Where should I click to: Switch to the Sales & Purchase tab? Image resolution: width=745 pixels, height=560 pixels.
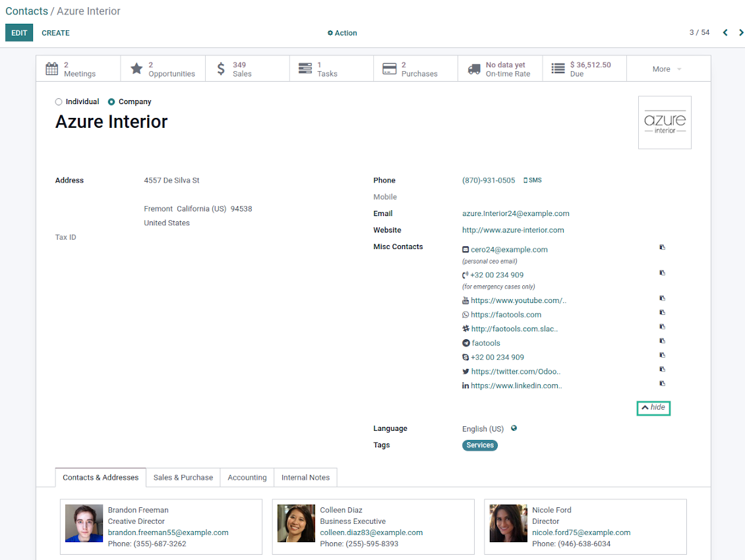pyautogui.click(x=183, y=478)
